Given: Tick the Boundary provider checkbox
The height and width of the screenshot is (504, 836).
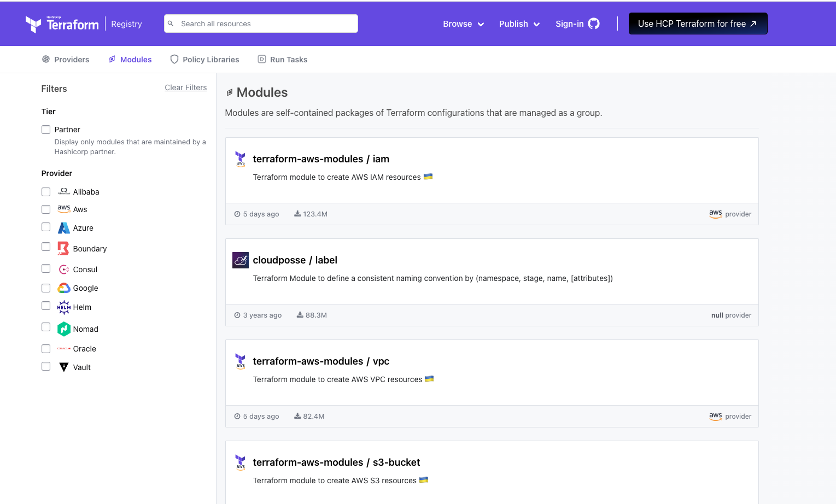Looking at the screenshot, I should pos(46,247).
